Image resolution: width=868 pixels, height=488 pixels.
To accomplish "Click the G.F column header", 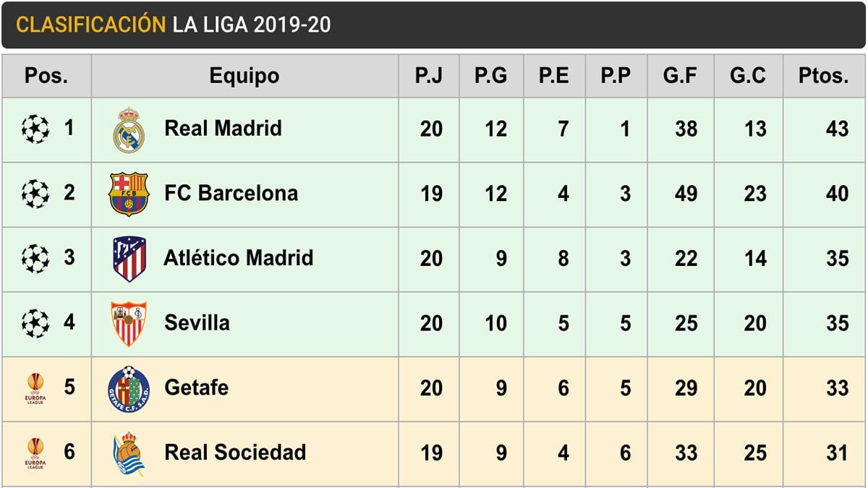I will pyautogui.click(x=680, y=76).
